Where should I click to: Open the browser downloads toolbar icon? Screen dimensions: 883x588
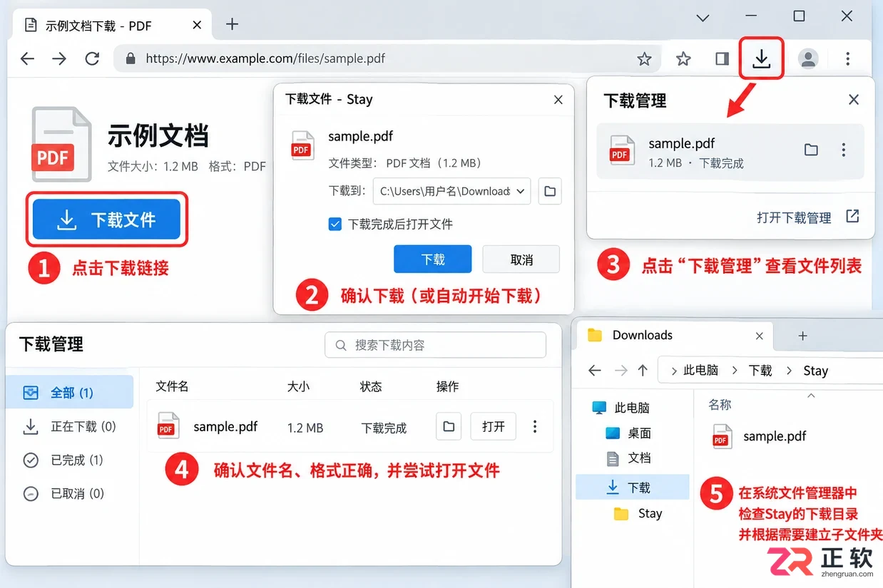pos(762,58)
